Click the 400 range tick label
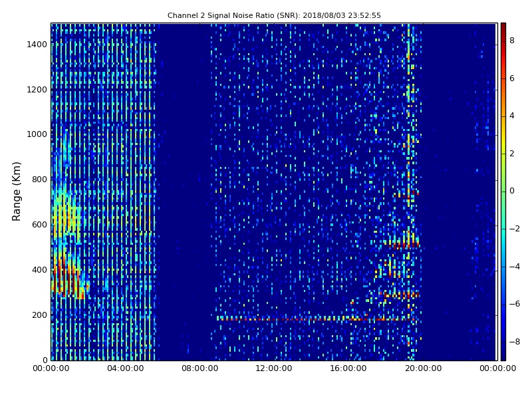 coord(39,270)
